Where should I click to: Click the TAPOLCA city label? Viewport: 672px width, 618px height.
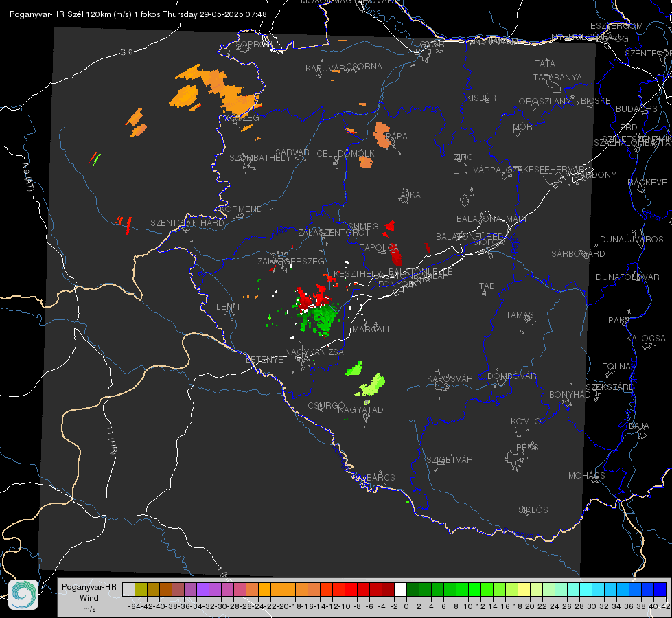click(380, 247)
